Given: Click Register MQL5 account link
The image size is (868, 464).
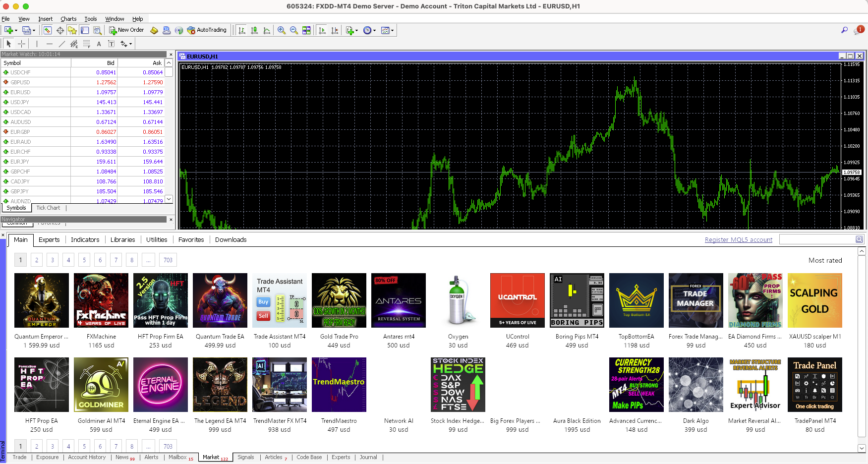Looking at the screenshot, I should pos(738,240).
